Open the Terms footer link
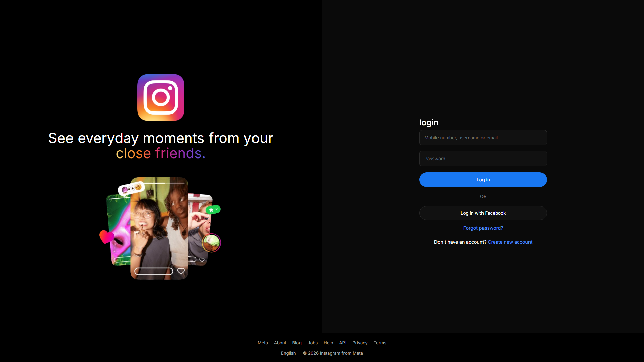Viewport: 644px width, 362px height. click(x=380, y=343)
